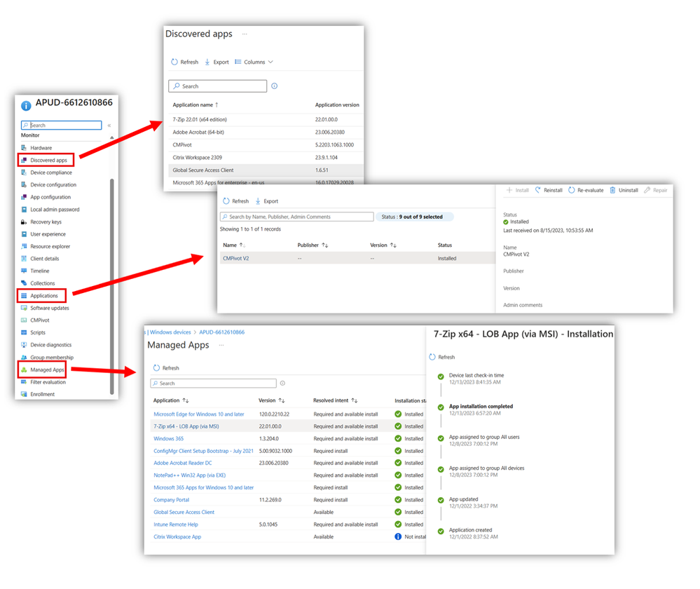Open the Status 9 out of 9 selected filter
The height and width of the screenshot is (589, 700).
(415, 217)
